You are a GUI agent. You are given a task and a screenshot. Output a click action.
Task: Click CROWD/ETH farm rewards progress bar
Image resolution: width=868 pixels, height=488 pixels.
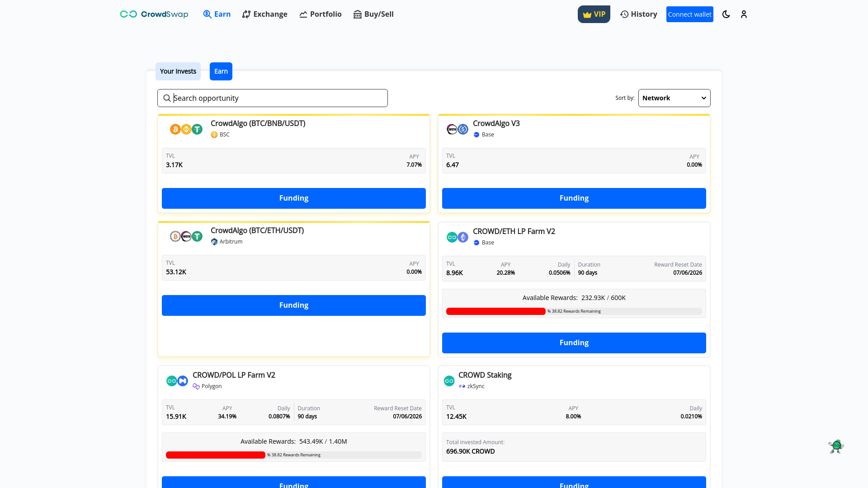pyautogui.click(x=574, y=311)
